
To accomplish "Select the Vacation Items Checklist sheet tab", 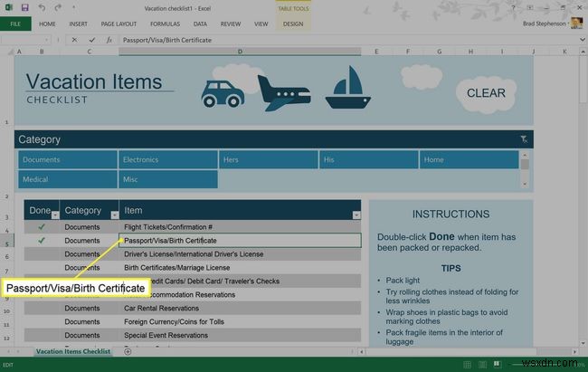I will coord(73,351).
